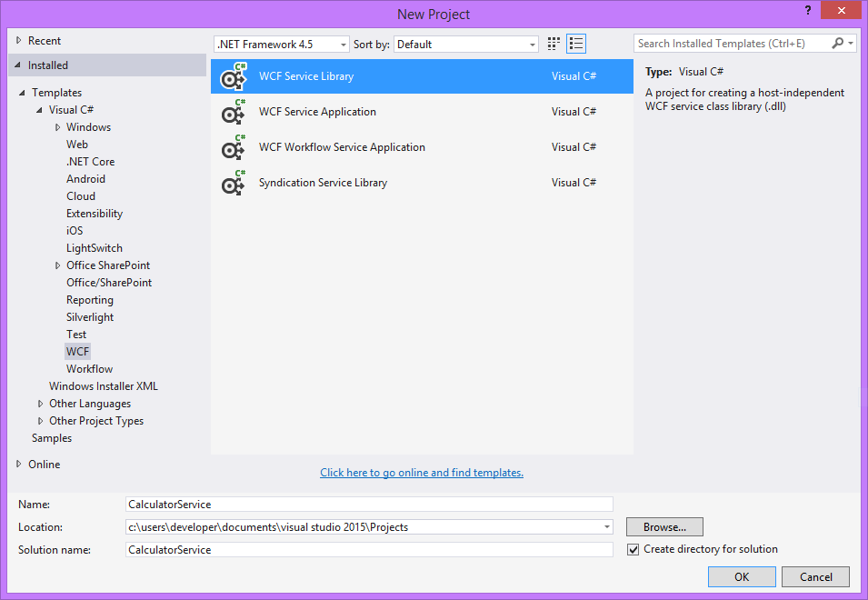The image size is (868, 600).
Task: Click the project Name text field
Action: click(x=369, y=504)
